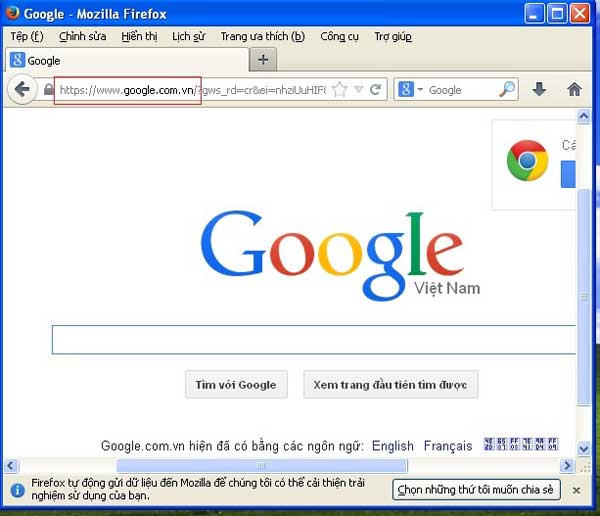
Task: Click the vertical scrollbar down arrow
Action: point(584,448)
